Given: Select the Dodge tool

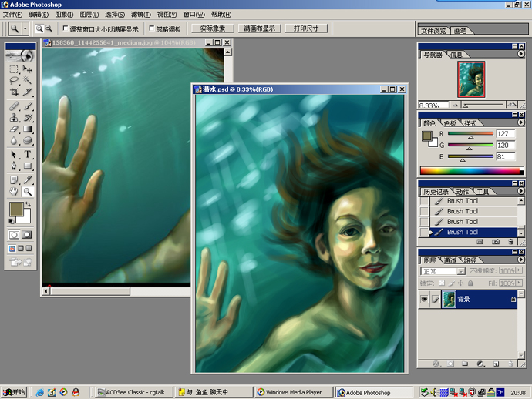Looking at the screenshot, I should coord(27,140).
